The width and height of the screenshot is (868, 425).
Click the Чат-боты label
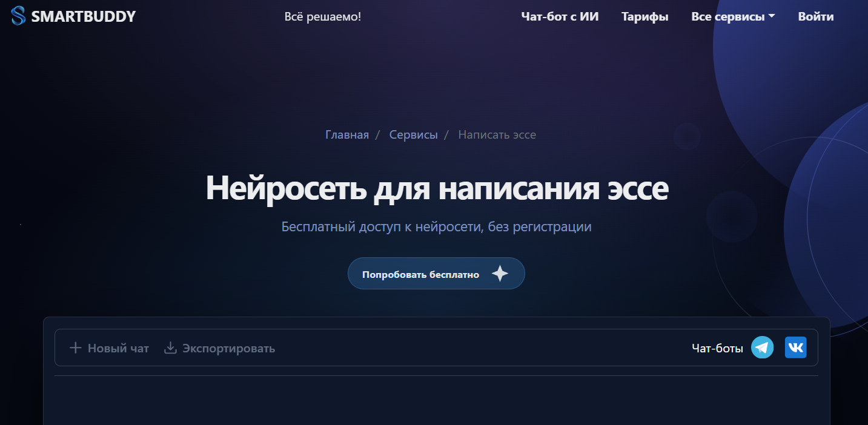(717, 348)
